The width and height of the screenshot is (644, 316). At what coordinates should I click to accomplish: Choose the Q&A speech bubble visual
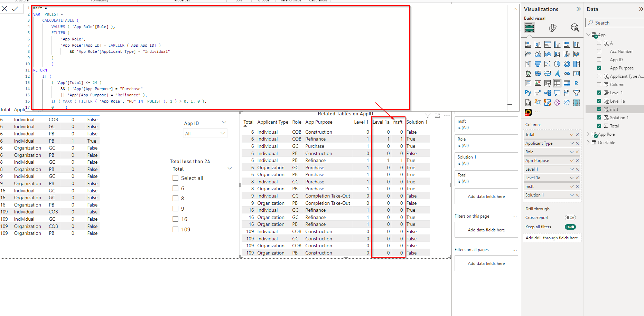pyautogui.click(x=557, y=93)
